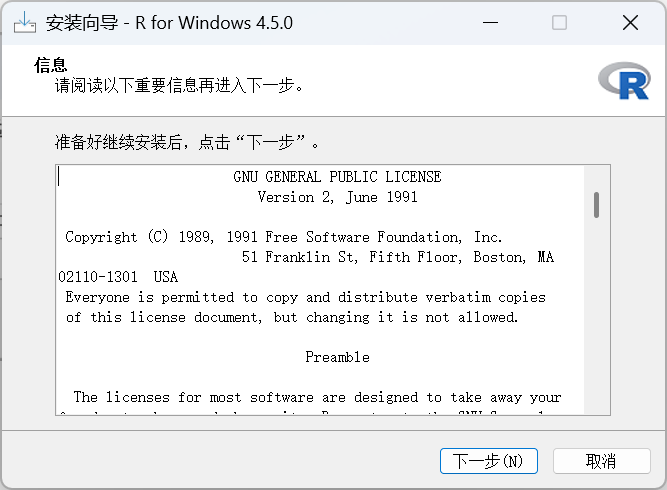Click the R logo in header
This screenshot has width=667, height=490.
624,81
